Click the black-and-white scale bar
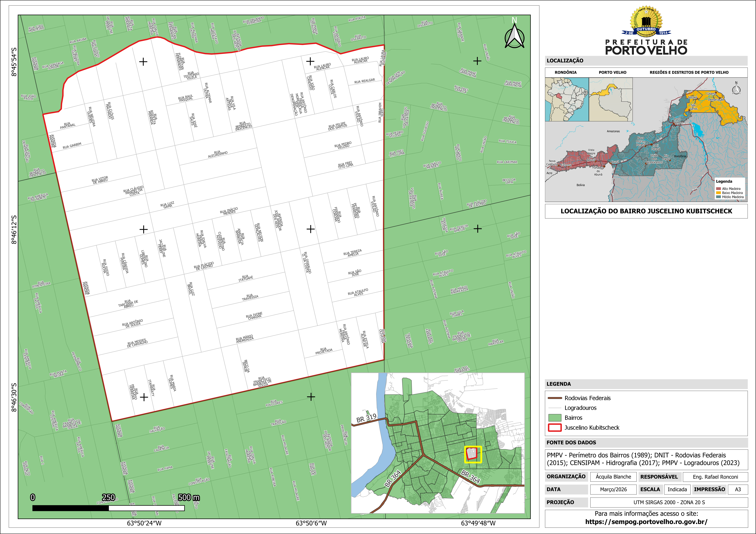Image resolution: width=756 pixels, height=534 pixels. (x=108, y=508)
